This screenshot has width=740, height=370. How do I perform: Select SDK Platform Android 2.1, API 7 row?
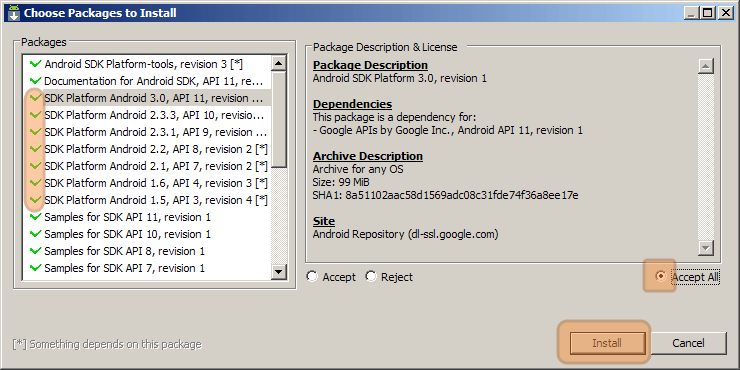pos(147,166)
